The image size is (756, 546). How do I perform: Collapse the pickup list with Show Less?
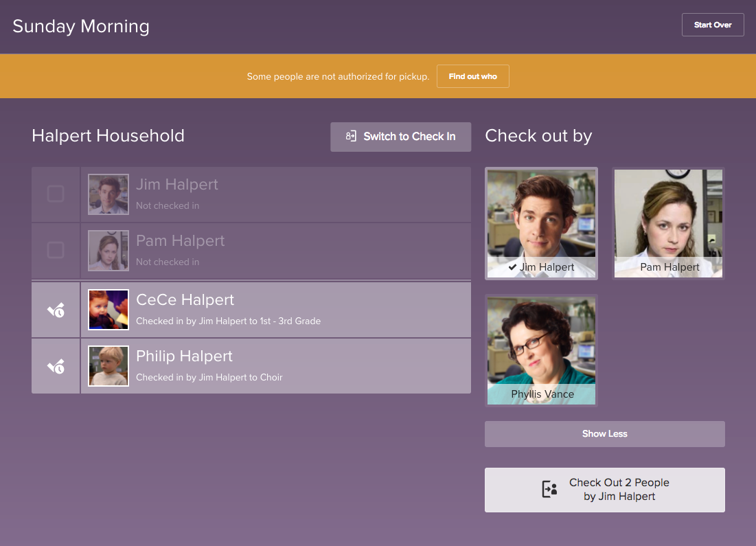click(604, 434)
